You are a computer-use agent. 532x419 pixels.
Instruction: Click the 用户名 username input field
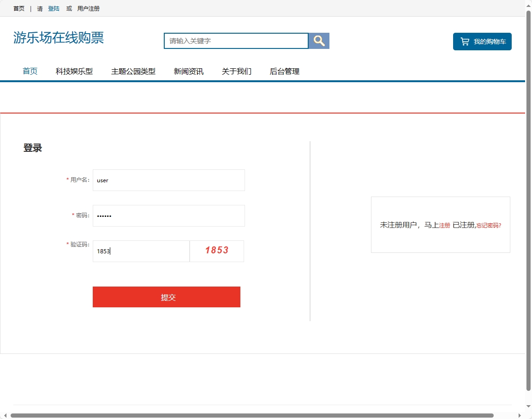[168, 180]
